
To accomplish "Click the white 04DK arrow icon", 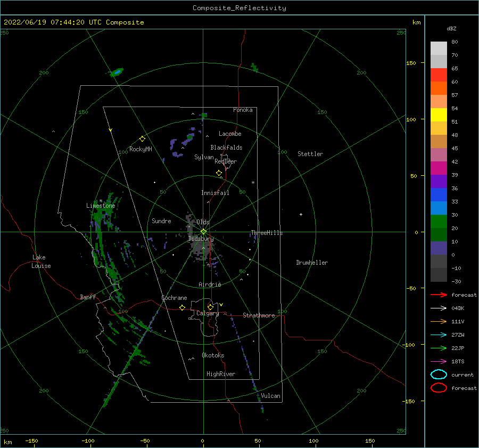I will (x=439, y=308).
